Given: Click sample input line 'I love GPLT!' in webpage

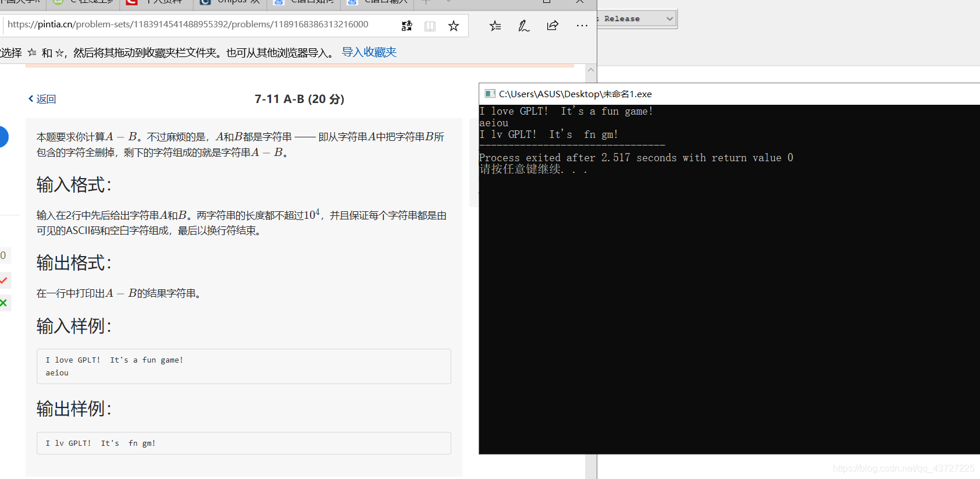Looking at the screenshot, I should (x=115, y=360).
